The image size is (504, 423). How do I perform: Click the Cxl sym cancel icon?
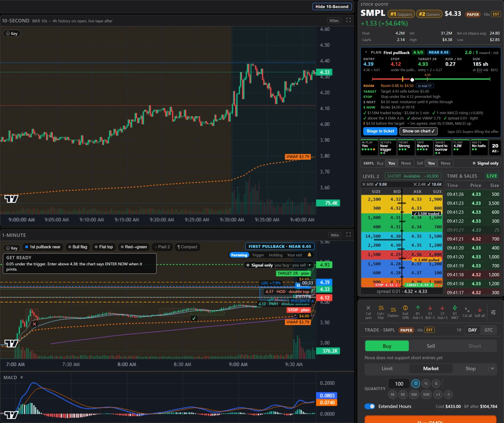pos(368,308)
